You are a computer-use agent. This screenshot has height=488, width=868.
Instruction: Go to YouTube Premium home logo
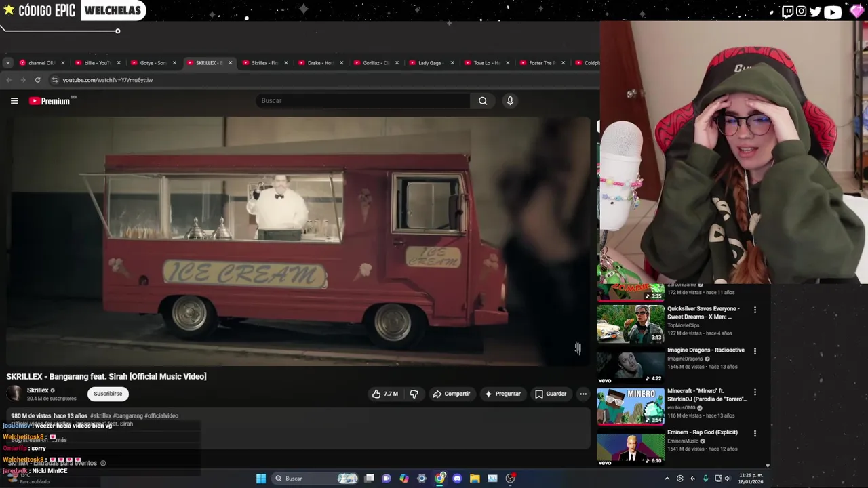tap(50, 101)
